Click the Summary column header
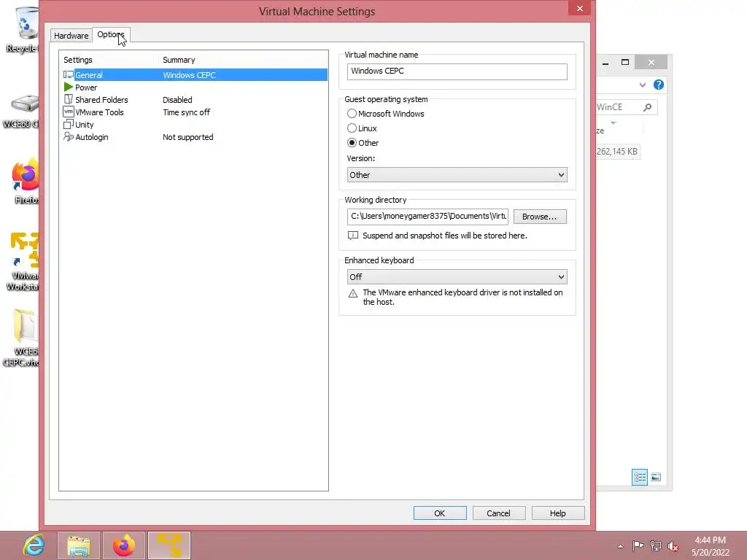Viewport: 747px width, 560px height. pyautogui.click(x=243, y=60)
